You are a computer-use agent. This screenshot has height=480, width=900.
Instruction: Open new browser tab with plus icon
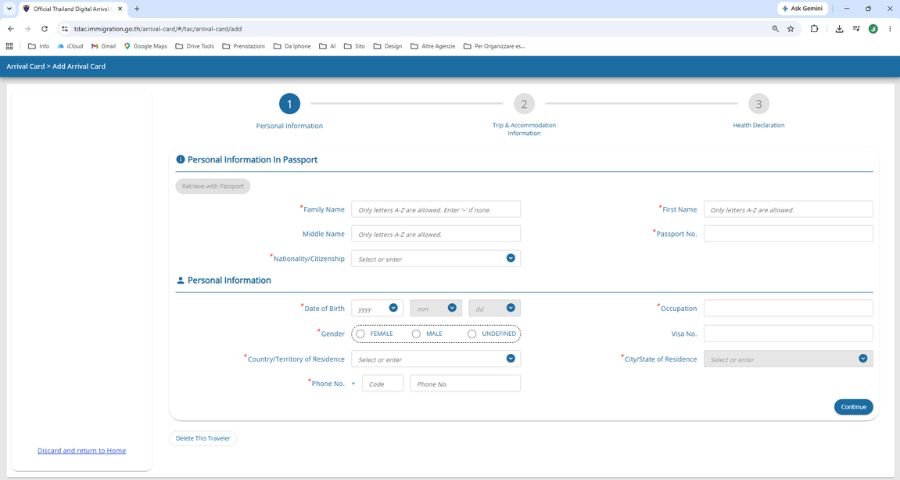tap(137, 9)
